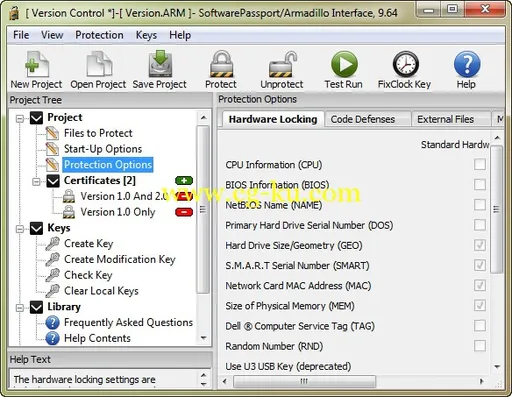Enable BIOS Information (BIOS) checkbox

click(480, 184)
